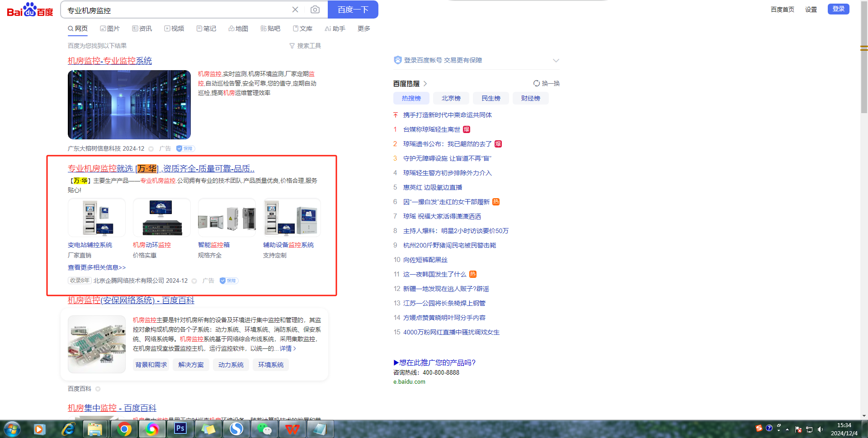Click the 爆 tag beside 台媒称琼瑶轻生离世
The image size is (868, 438).
[x=467, y=129]
